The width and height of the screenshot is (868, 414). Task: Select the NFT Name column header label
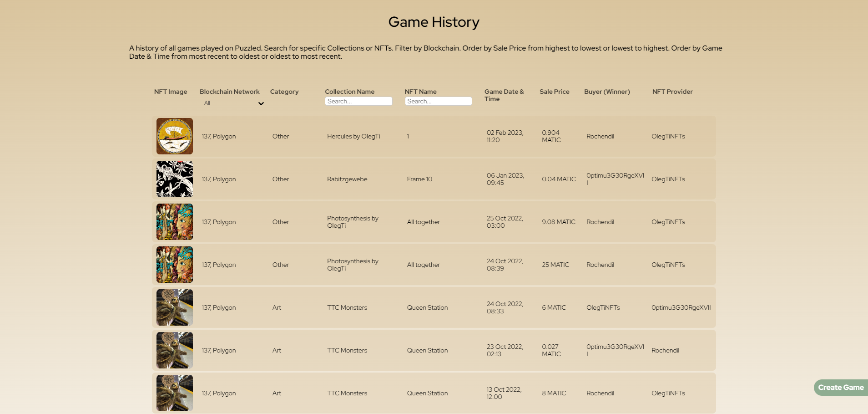tap(421, 92)
